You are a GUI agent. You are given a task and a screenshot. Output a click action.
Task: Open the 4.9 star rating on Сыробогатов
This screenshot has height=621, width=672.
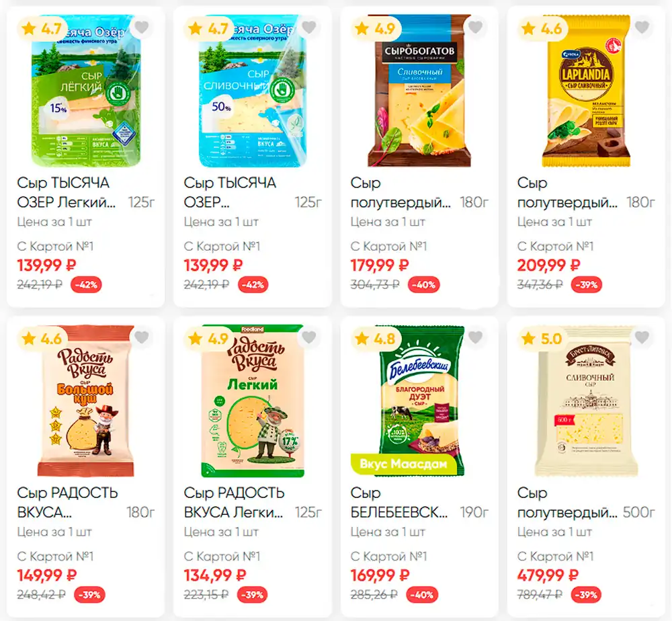click(x=376, y=29)
